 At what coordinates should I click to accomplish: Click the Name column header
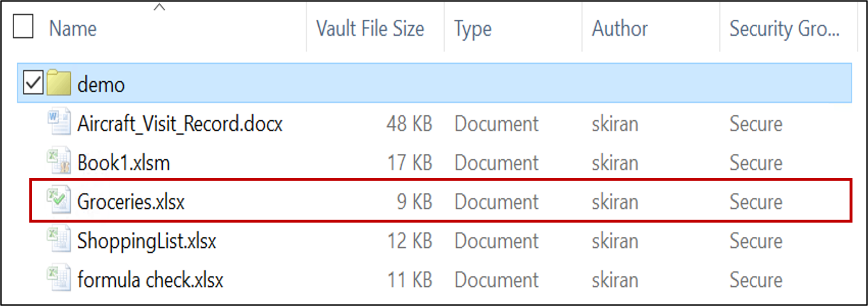pos(73,29)
